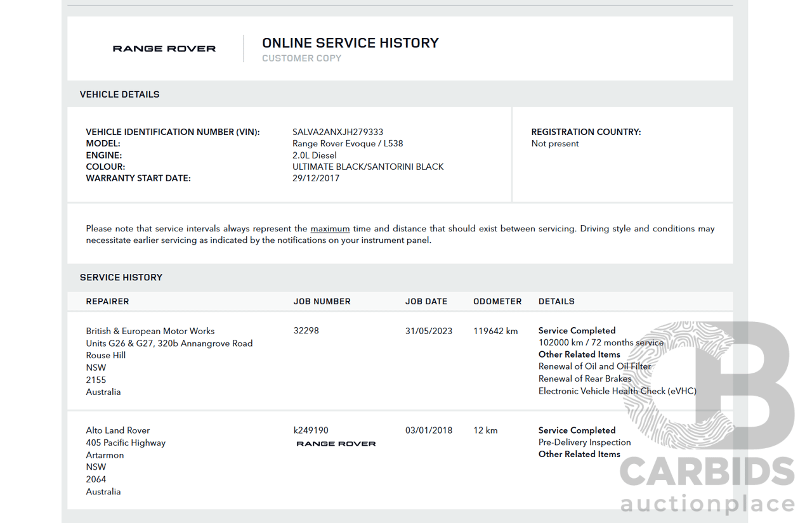
Task: Select address Units G26 & G27, 320b Annangrove Road
Action: [169, 344]
